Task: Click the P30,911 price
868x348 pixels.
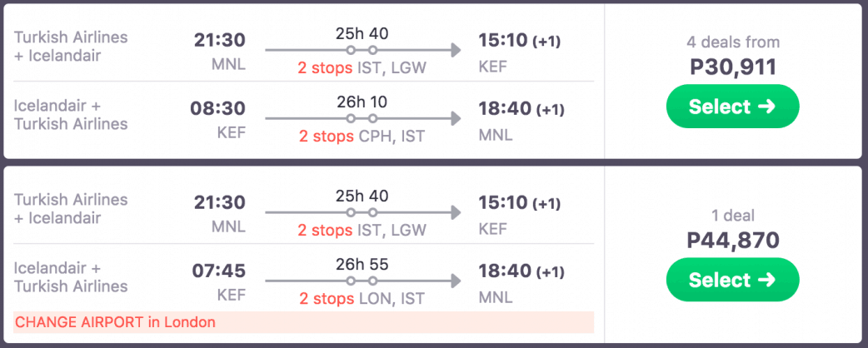Action: pos(732,67)
